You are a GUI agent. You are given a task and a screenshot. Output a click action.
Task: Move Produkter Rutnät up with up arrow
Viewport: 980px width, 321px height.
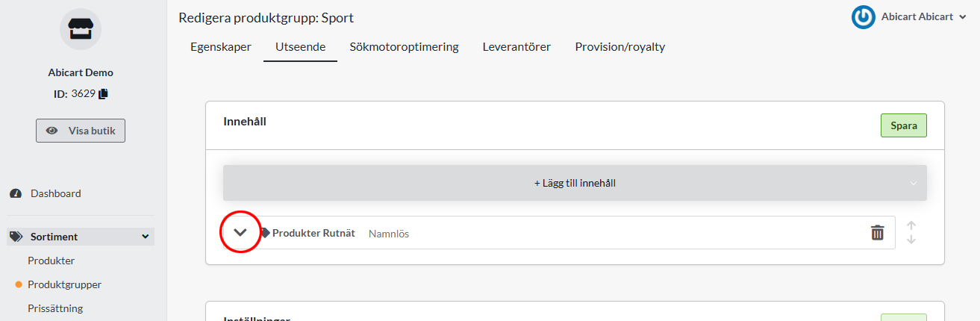pyautogui.click(x=911, y=225)
